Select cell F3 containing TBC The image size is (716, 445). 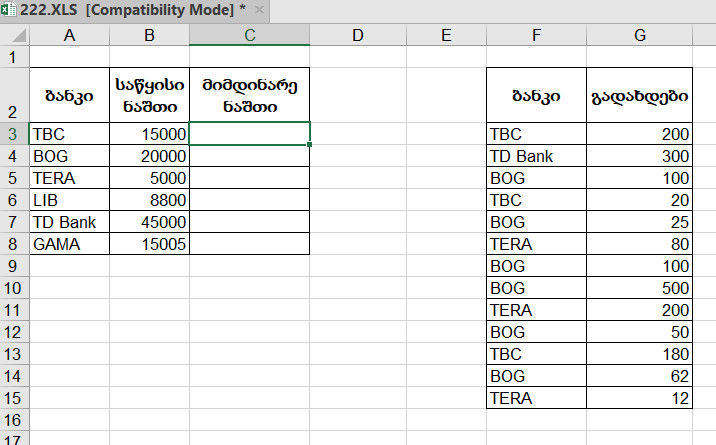tap(537, 134)
